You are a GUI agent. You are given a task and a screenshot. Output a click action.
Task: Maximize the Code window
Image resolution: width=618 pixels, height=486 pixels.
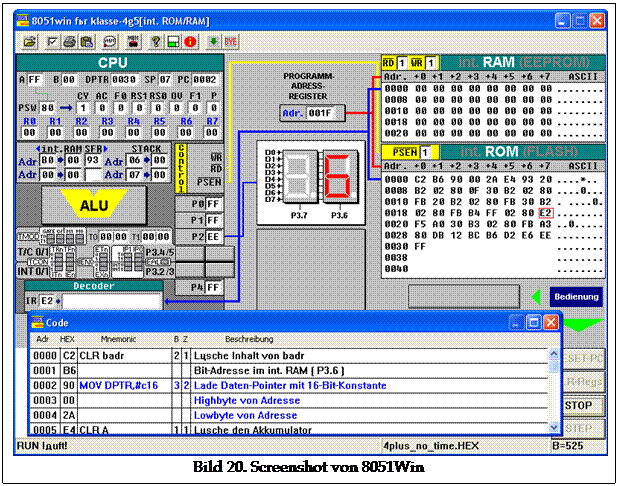534,322
